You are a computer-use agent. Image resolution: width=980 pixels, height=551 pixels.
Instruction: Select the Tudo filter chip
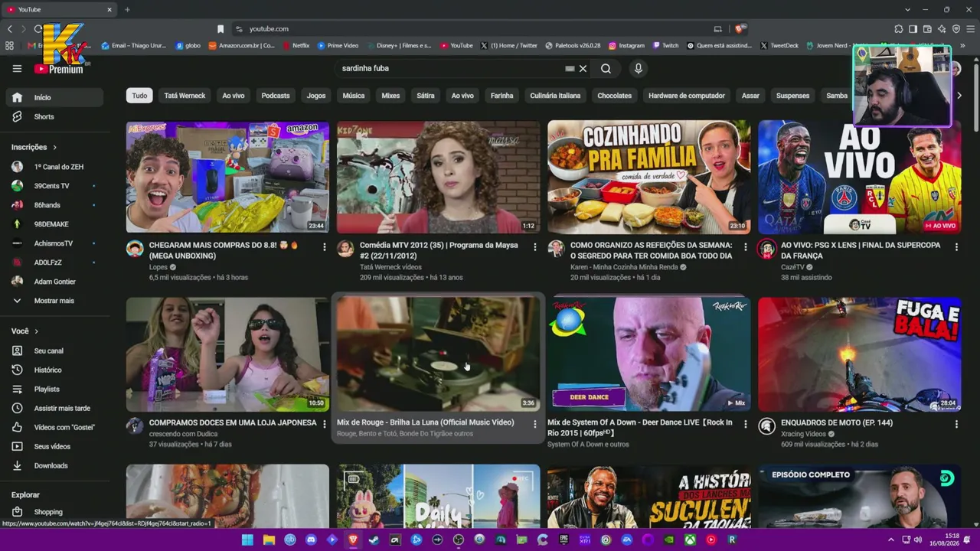pyautogui.click(x=139, y=96)
